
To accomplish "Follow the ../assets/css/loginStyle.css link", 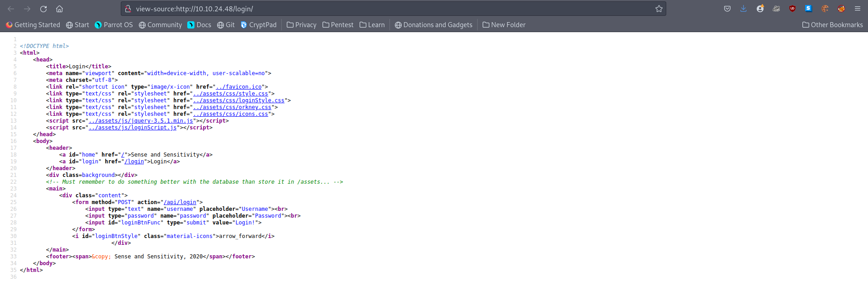I will (239, 100).
